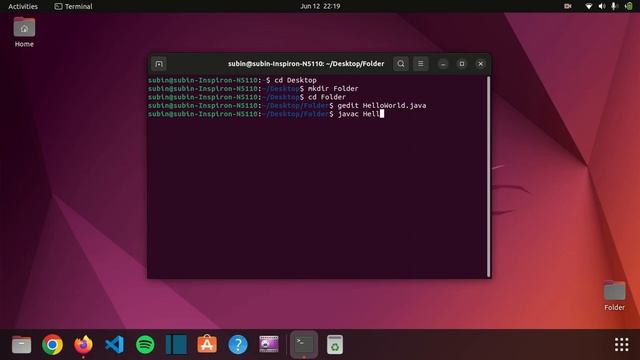Screen dimensions: 640x360
Task: Launch Firefox from the dock
Action: point(83,345)
